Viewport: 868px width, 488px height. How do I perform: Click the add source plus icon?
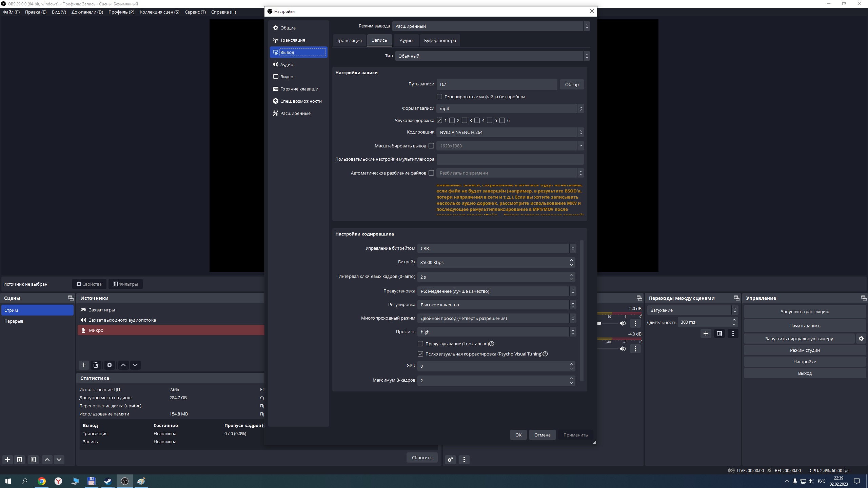[x=83, y=365]
